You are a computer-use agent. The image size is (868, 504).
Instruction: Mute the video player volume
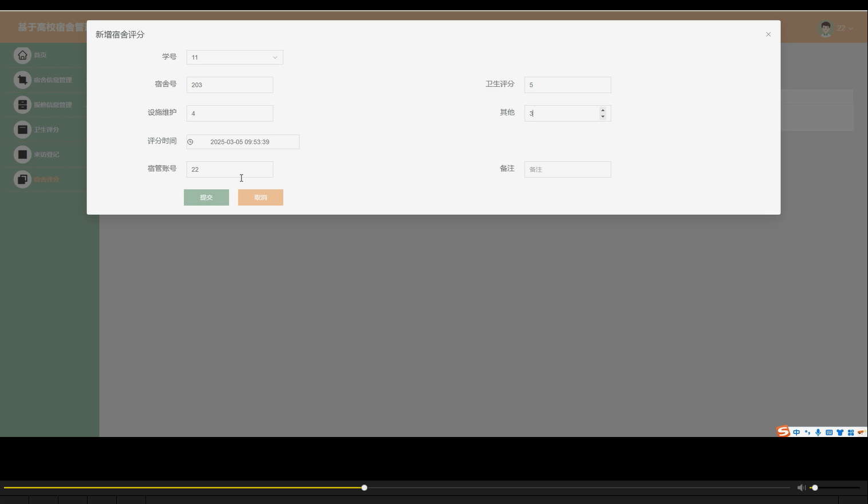(801, 487)
